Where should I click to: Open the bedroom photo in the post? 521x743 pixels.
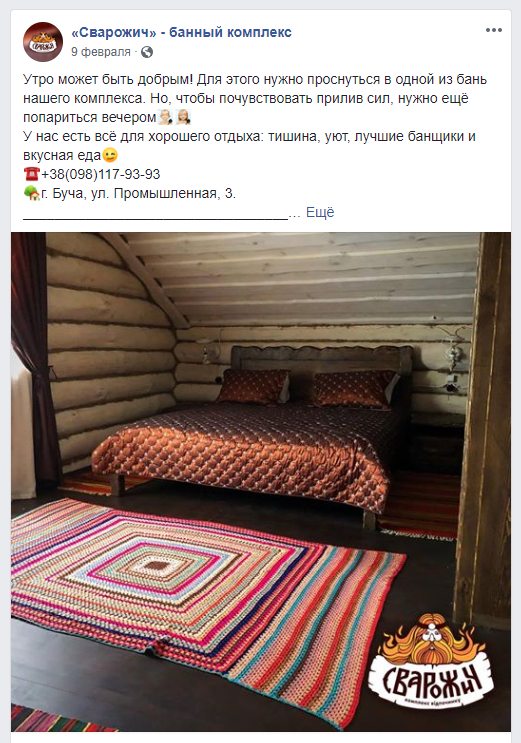point(261,482)
